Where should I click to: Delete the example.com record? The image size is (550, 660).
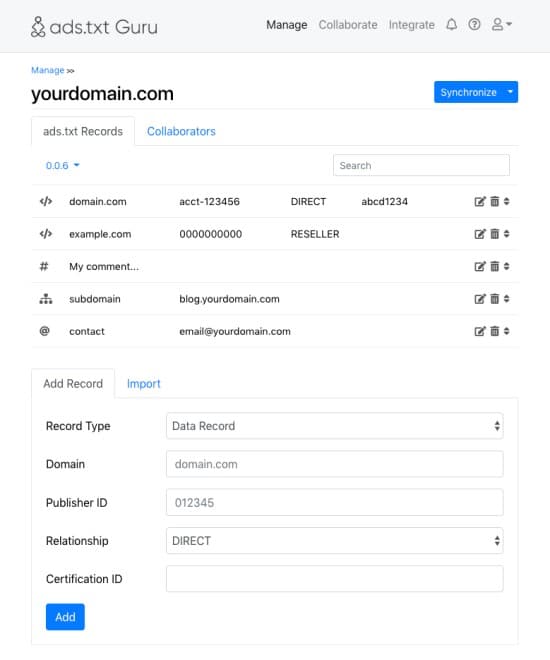(x=494, y=234)
